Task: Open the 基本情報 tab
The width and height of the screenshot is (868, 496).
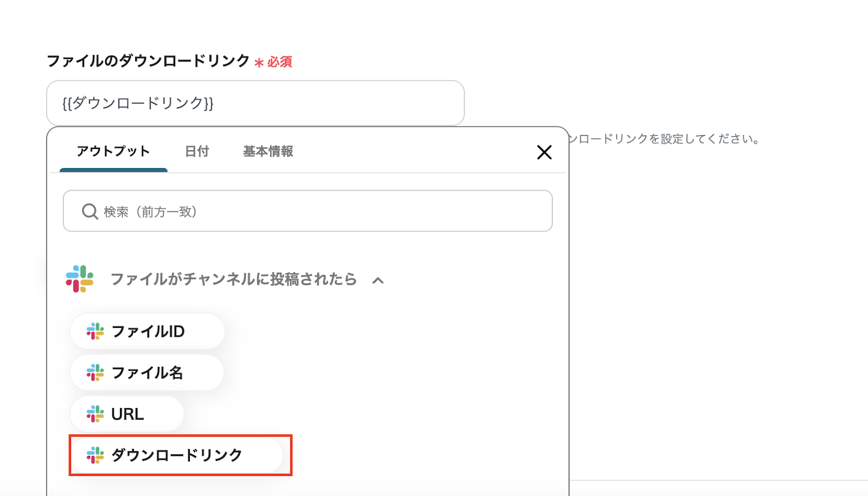Action: 268,152
